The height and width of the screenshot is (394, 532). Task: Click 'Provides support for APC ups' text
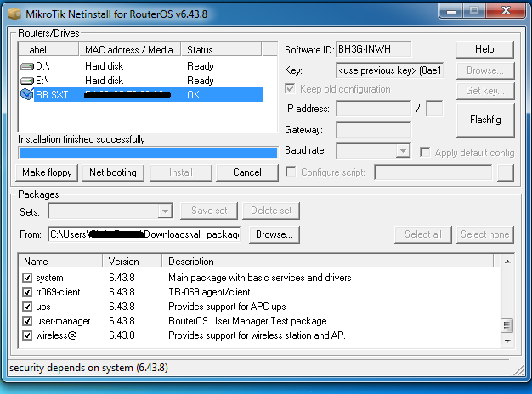(227, 307)
